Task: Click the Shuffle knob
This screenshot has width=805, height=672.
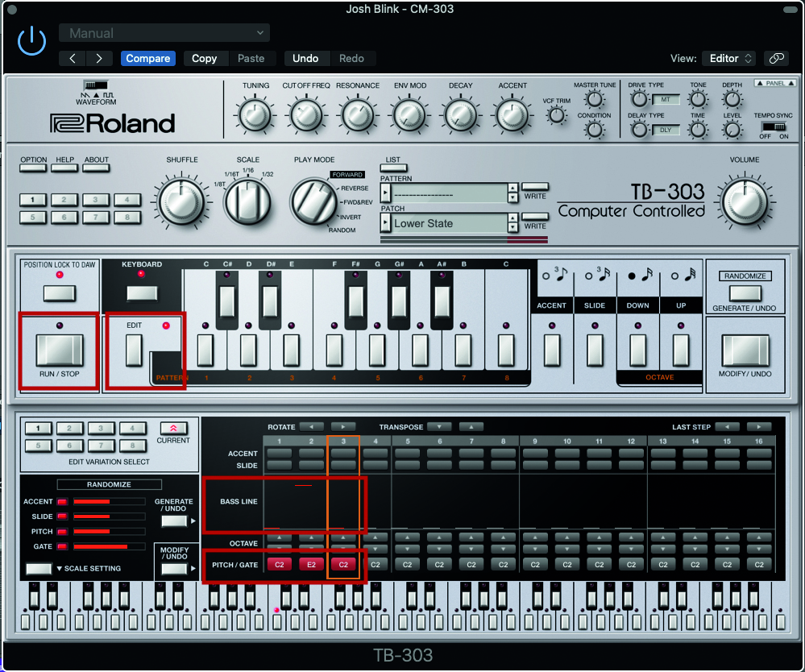Action: point(181,201)
